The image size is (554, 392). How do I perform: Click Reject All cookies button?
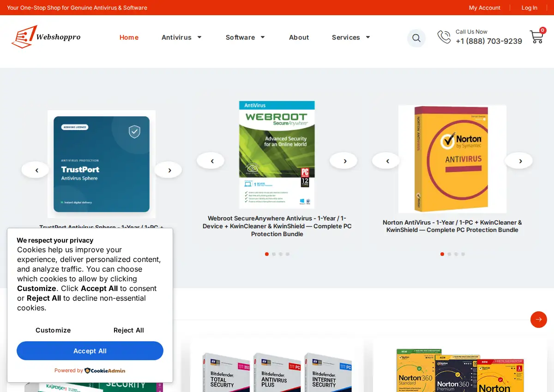[129, 330]
